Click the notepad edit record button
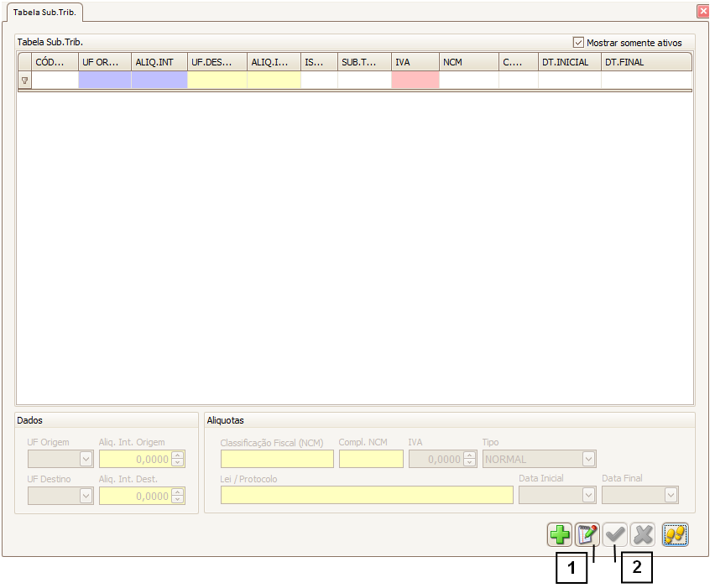The image size is (715, 588). [587, 534]
